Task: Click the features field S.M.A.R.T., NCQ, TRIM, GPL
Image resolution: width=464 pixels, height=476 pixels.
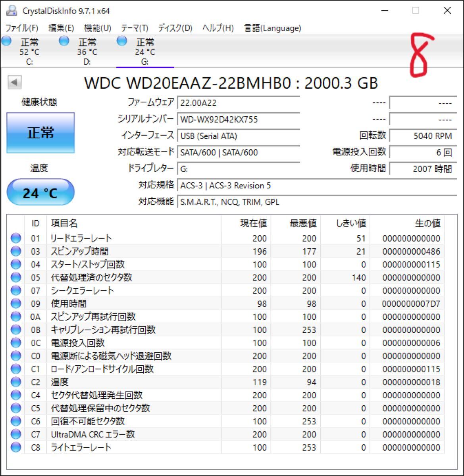Action: pos(317,202)
